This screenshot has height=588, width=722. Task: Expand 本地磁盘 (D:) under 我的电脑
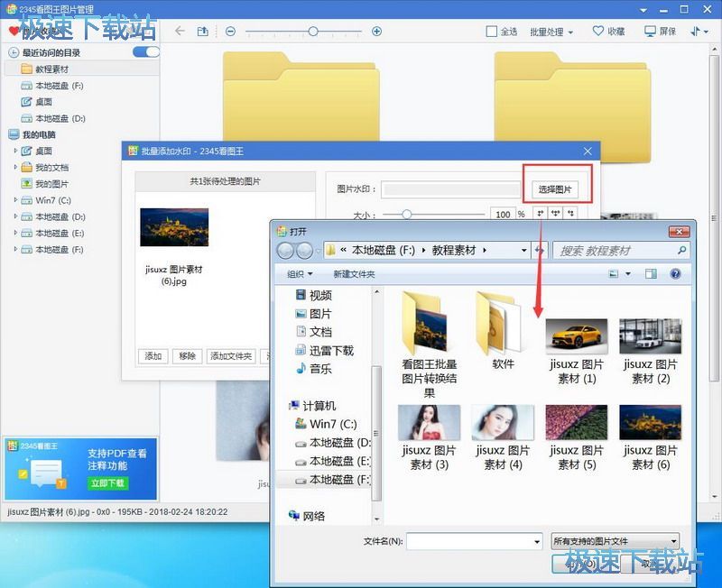click(x=15, y=216)
